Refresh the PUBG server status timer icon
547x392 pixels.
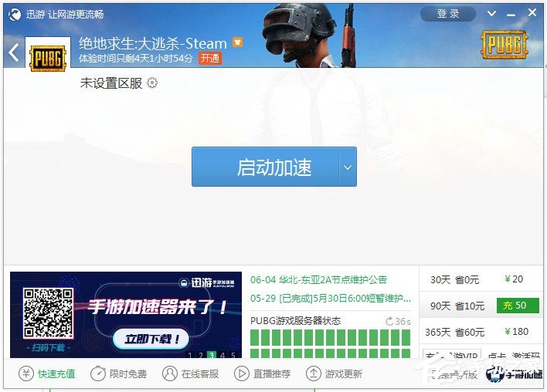(x=389, y=321)
